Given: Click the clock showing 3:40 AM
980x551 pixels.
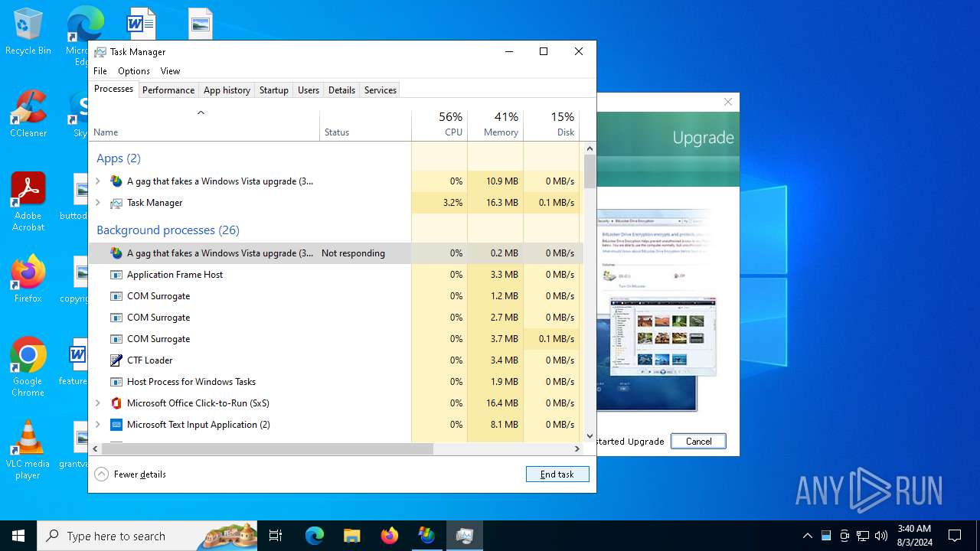Looking at the screenshot, I should 914,536.
